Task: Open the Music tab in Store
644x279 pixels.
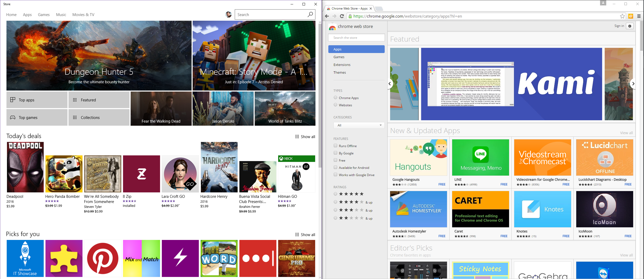Action: 61,15
